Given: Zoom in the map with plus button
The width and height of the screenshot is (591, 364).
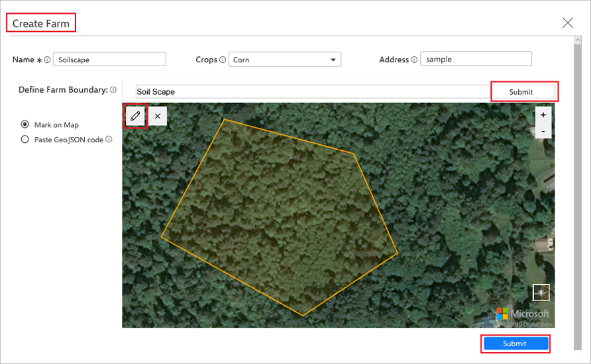Looking at the screenshot, I should point(543,114).
